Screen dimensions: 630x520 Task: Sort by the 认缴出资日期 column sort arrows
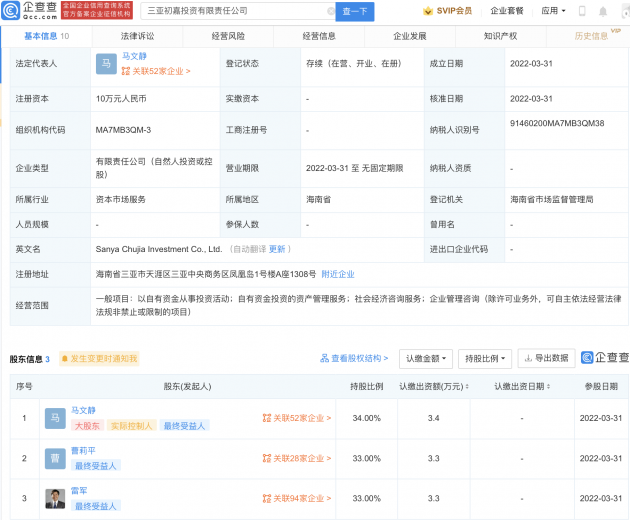[x=548, y=387]
